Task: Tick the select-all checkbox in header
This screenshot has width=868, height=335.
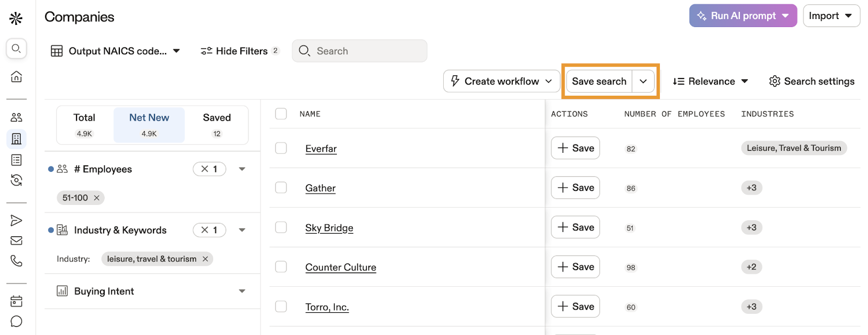Action: pos(281,114)
